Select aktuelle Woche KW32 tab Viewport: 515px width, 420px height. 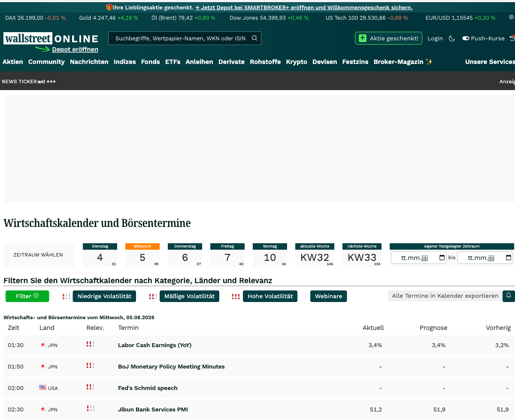pyautogui.click(x=315, y=255)
